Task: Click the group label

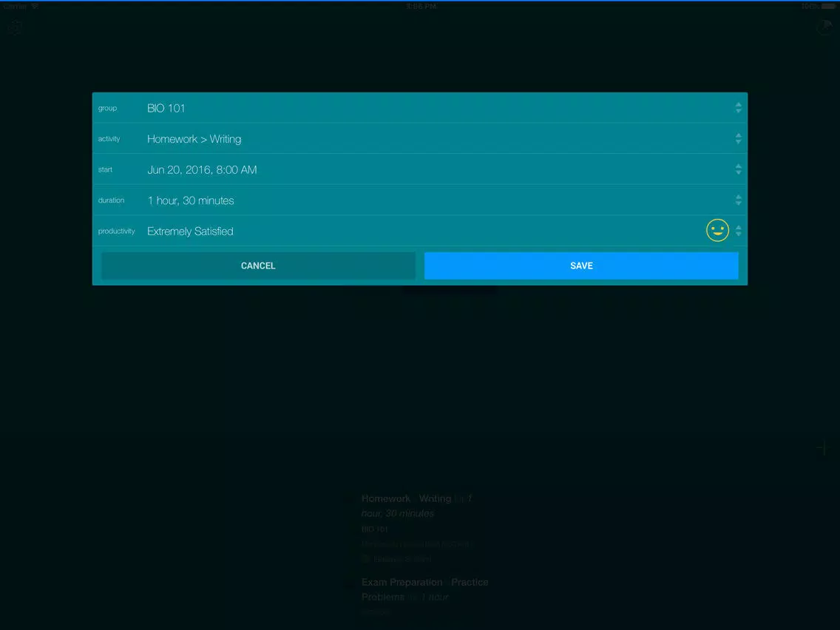Action: [107, 108]
